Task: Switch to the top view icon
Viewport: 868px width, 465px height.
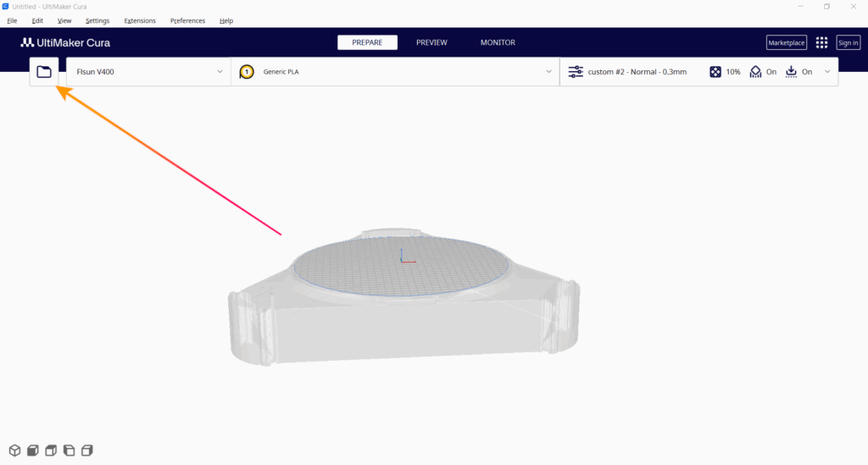Action: click(51, 450)
